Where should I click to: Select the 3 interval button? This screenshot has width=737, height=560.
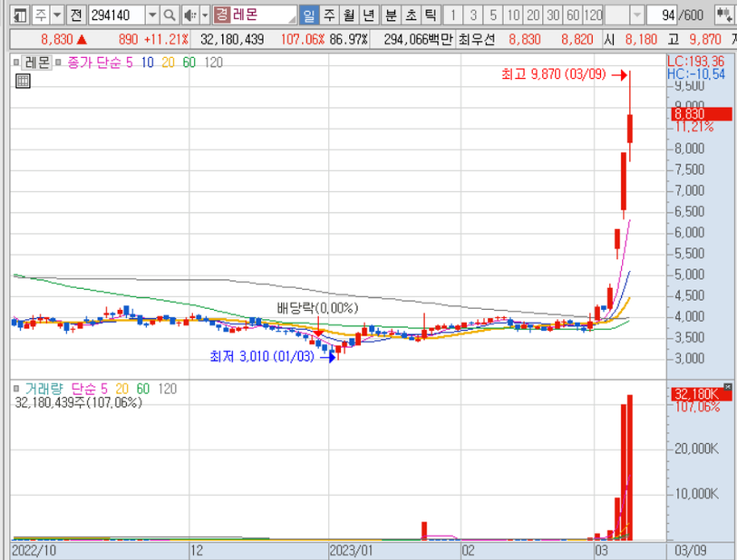click(473, 15)
